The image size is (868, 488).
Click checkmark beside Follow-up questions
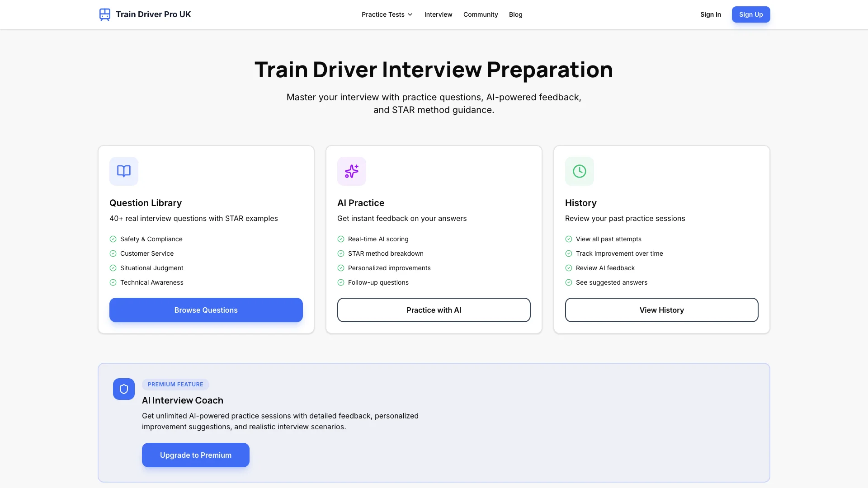(341, 282)
